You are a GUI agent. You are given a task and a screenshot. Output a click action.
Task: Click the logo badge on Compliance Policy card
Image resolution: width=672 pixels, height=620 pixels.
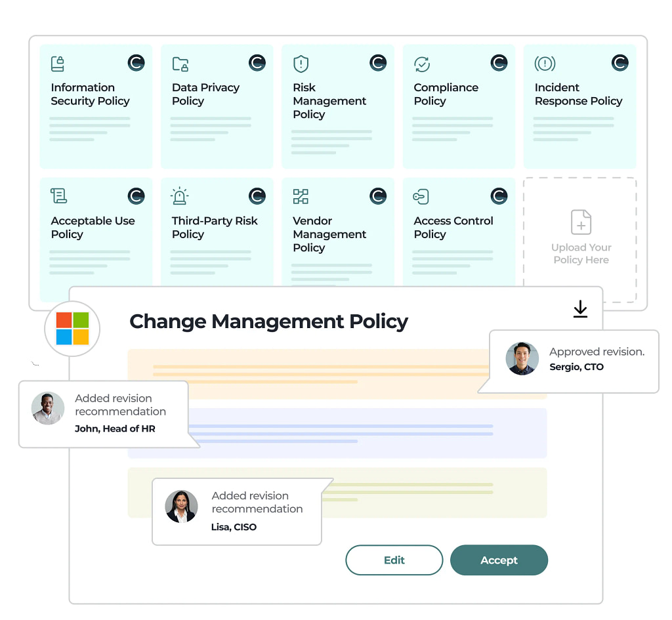[499, 63]
